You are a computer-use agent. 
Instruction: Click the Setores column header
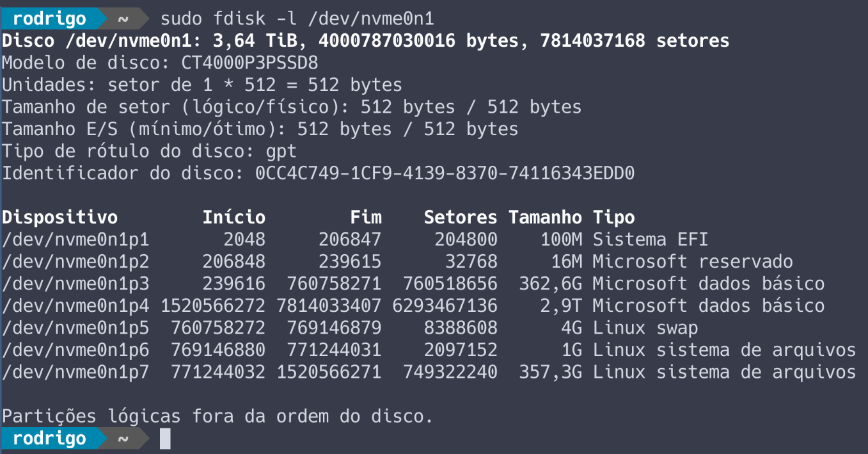460,217
